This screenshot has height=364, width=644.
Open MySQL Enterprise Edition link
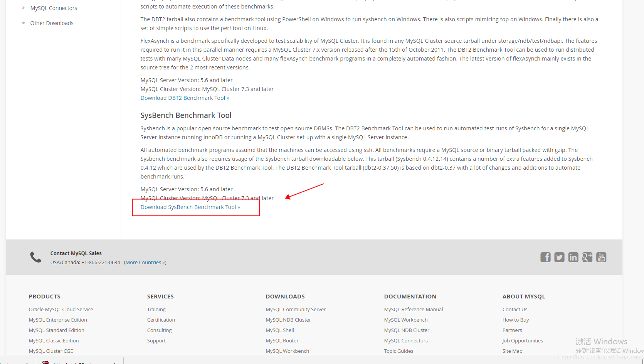(58, 320)
